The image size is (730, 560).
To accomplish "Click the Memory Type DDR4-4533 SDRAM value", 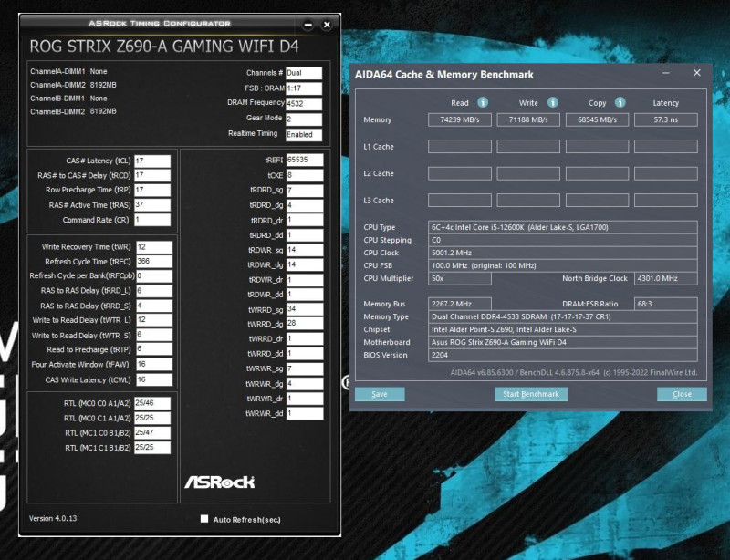I will click(x=562, y=316).
